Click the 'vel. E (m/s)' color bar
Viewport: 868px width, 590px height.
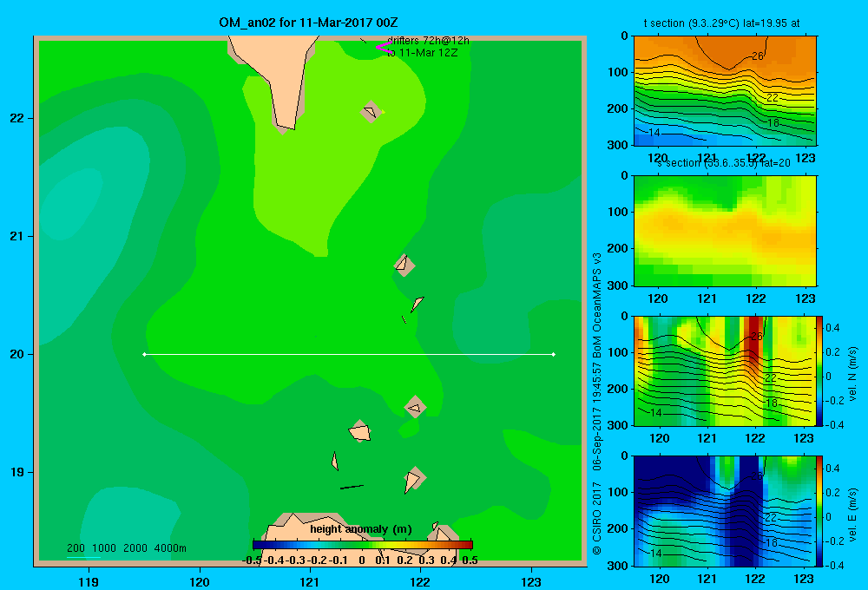820,511
